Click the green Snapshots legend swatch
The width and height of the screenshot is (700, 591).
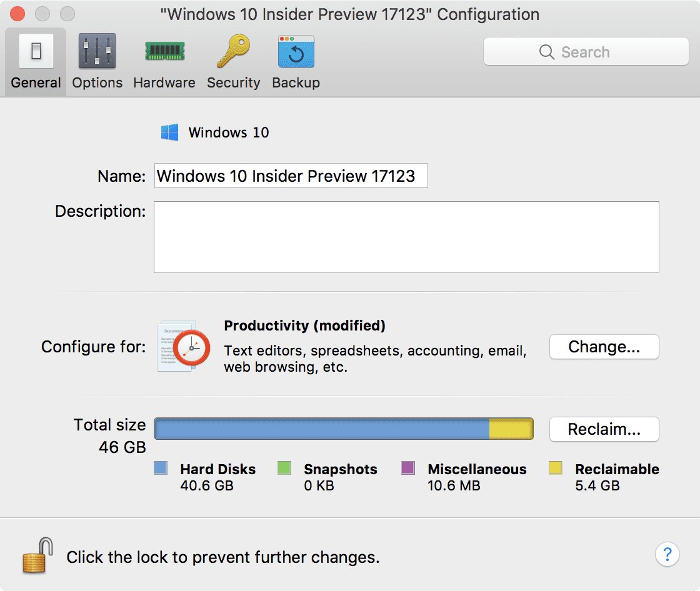pos(284,468)
